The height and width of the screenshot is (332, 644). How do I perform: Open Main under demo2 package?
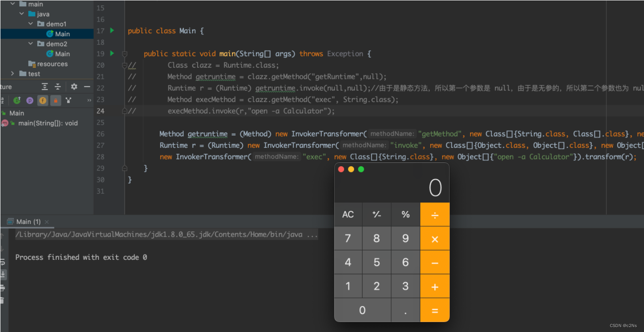click(x=58, y=54)
